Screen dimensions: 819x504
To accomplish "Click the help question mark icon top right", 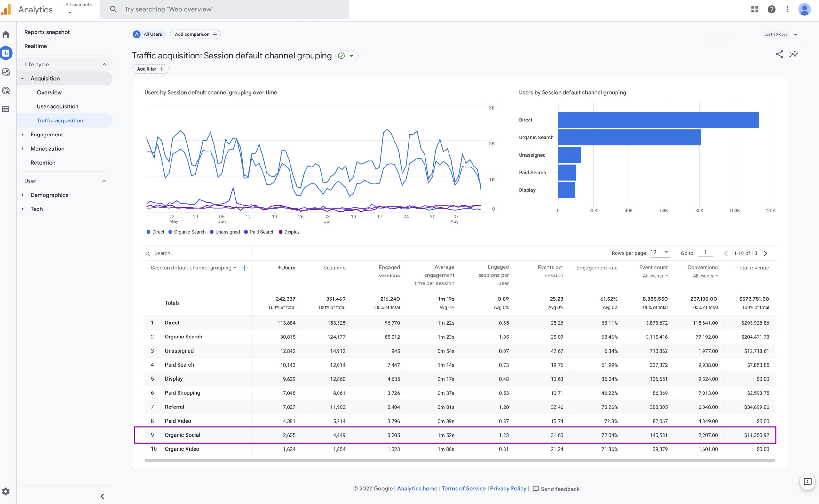I will [772, 9].
